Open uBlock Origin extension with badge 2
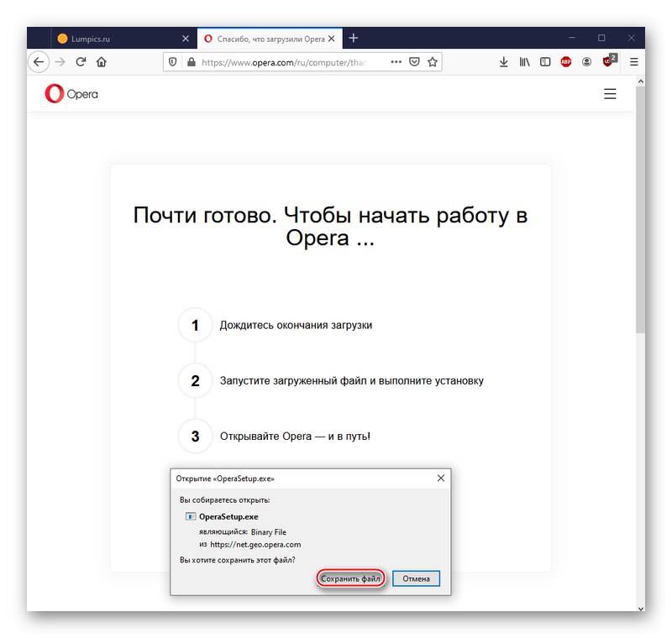This screenshot has height=638, width=672. click(610, 60)
